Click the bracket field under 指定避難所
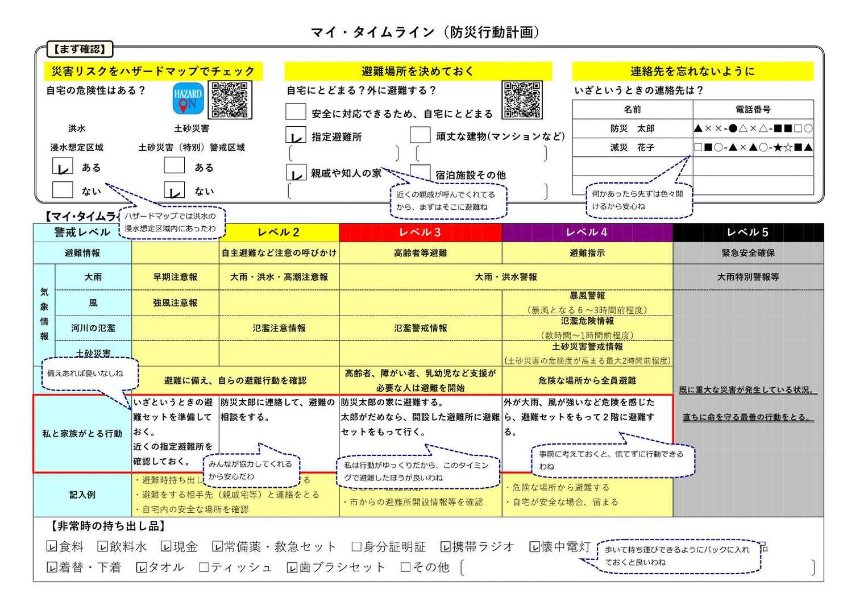Viewport: 868px width, 614px height. coord(344,153)
